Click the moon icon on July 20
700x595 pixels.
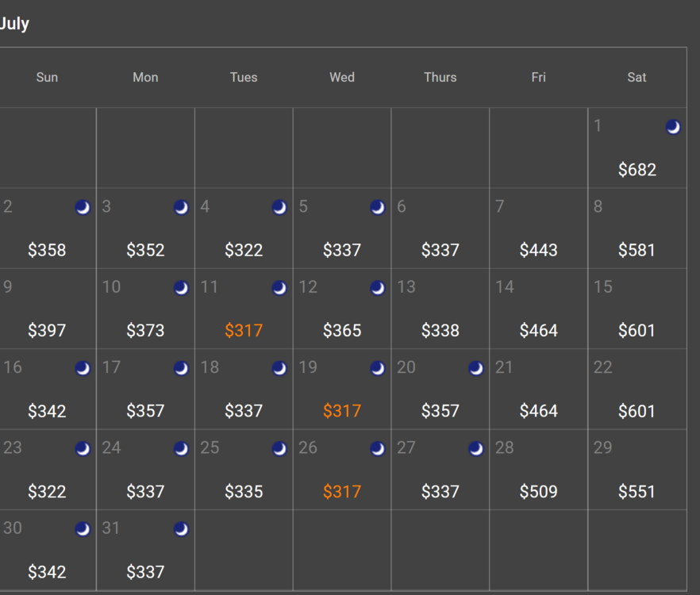click(x=476, y=368)
